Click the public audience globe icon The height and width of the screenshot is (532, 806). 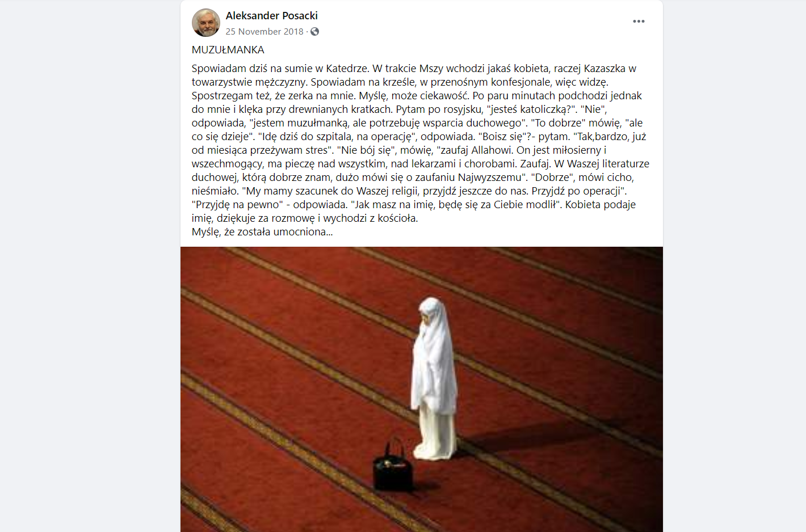(314, 32)
